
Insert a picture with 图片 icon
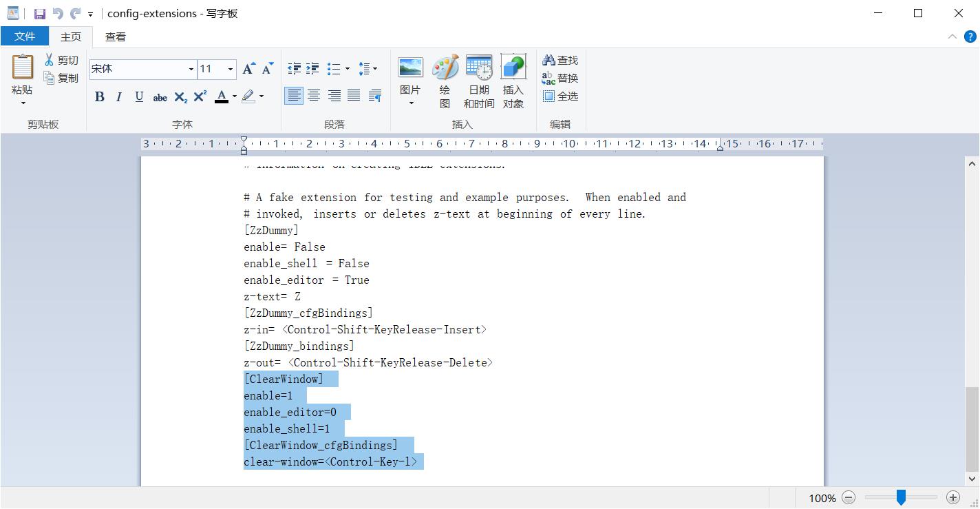[410, 68]
